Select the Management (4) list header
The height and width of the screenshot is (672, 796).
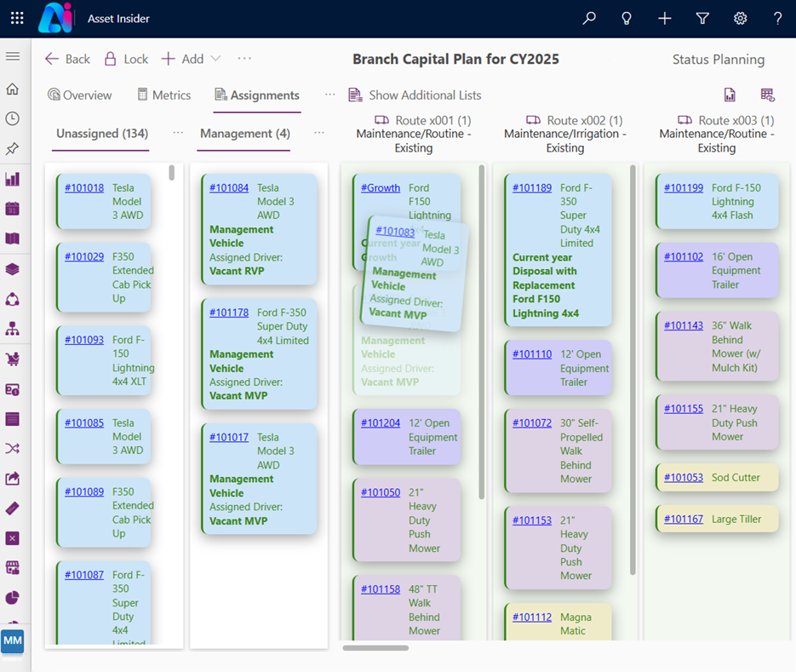point(244,134)
